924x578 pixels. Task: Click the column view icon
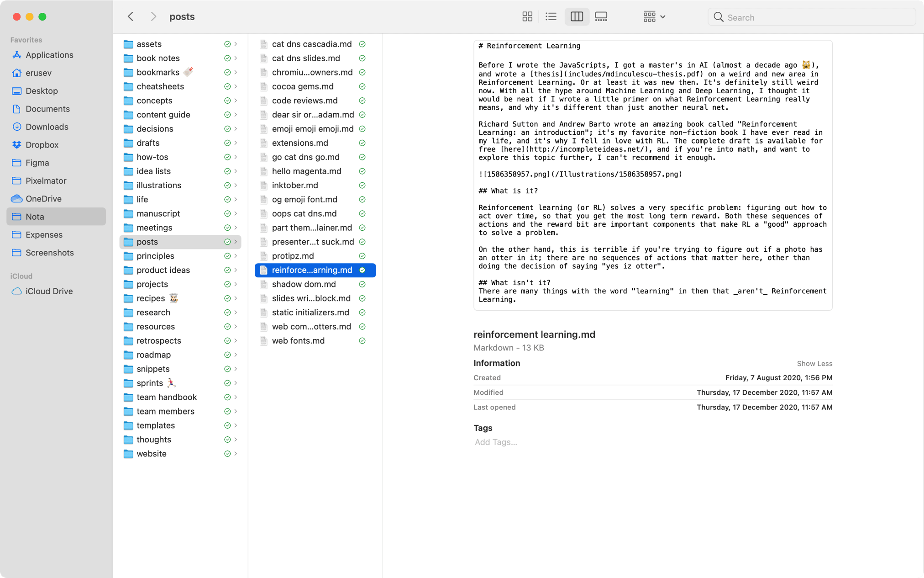pyautogui.click(x=576, y=16)
